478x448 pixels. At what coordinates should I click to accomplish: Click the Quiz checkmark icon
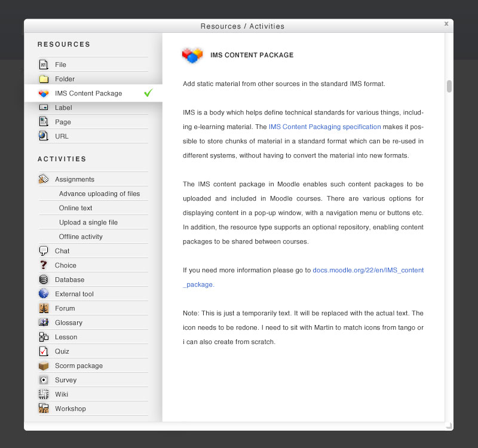(x=44, y=351)
